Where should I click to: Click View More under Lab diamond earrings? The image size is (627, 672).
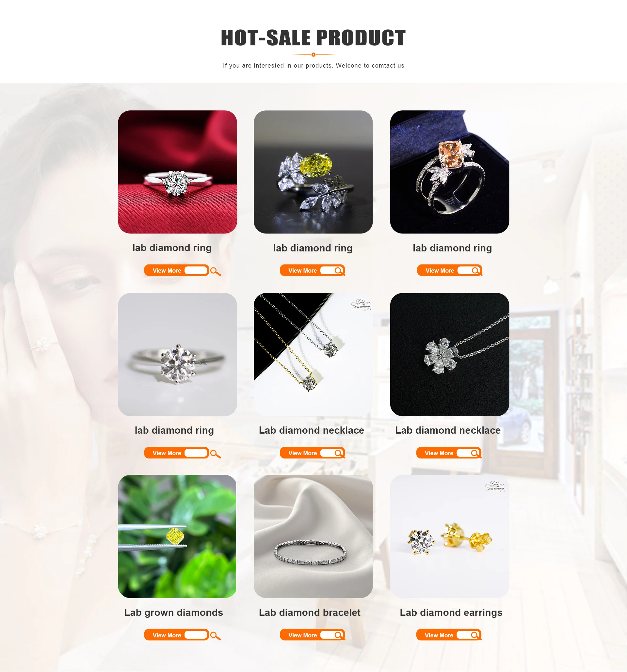point(439,635)
